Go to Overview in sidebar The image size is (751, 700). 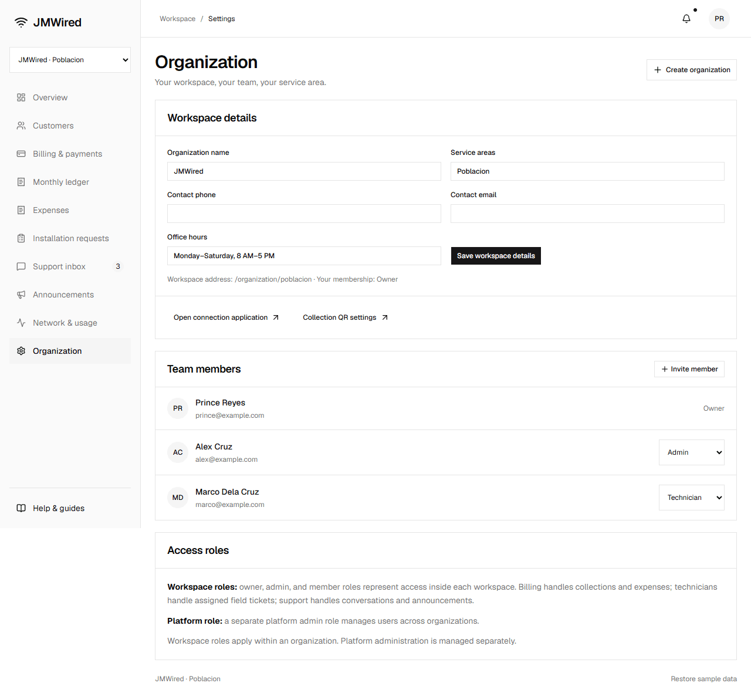[x=70, y=97]
